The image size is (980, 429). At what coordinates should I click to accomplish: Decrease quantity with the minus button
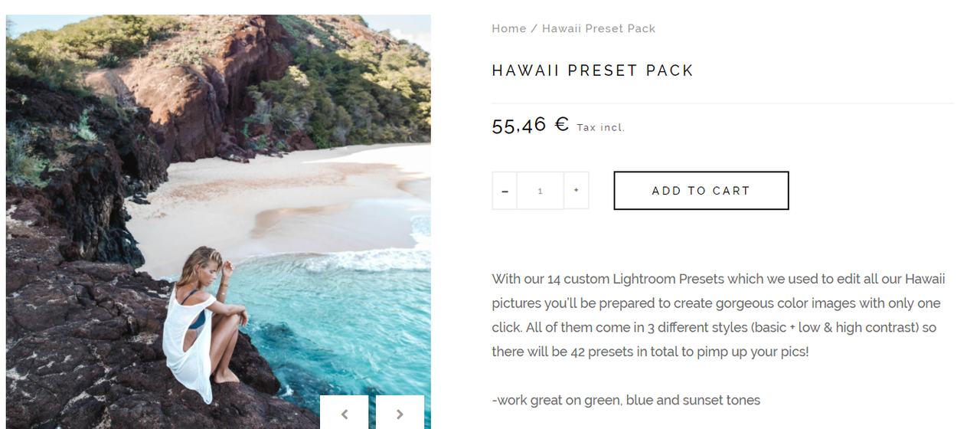pyautogui.click(x=505, y=191)
